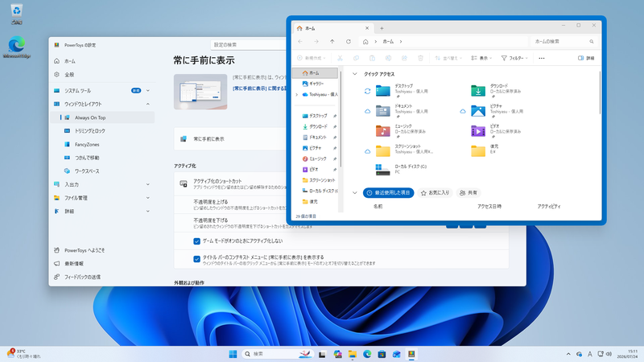Click the ホームの検索 search field
Viewport: 644px width, 362px height.
pos(563,42)
